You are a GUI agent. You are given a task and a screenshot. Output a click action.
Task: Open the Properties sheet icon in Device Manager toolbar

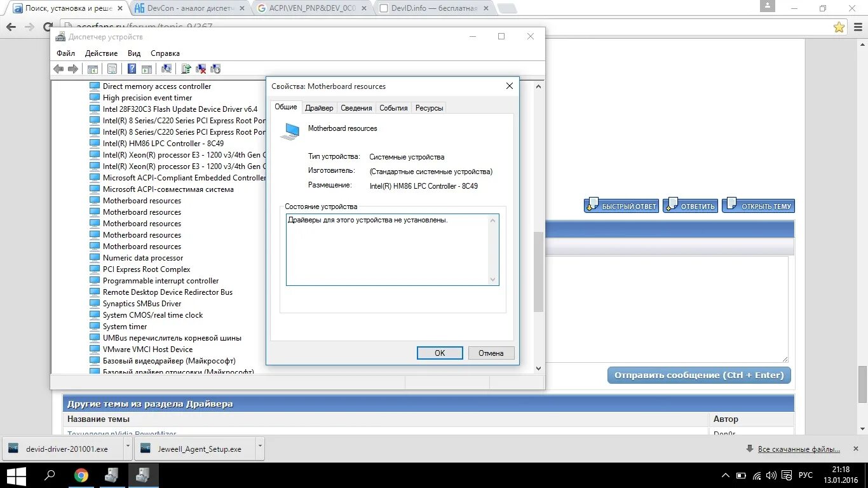[112, 69]
